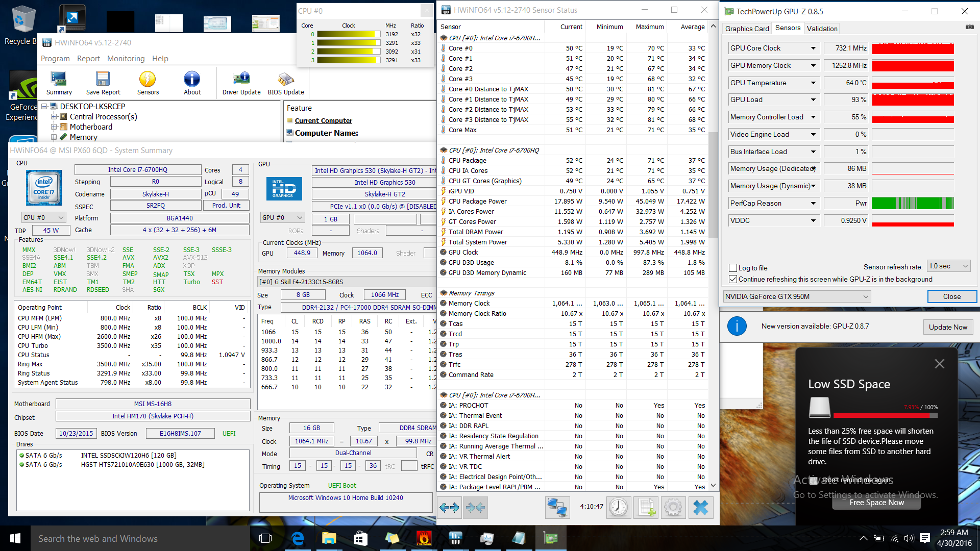Screen dimensions: 980x551
Task: Click the SSD space usage bar
Action: click(x=886, y=415)
